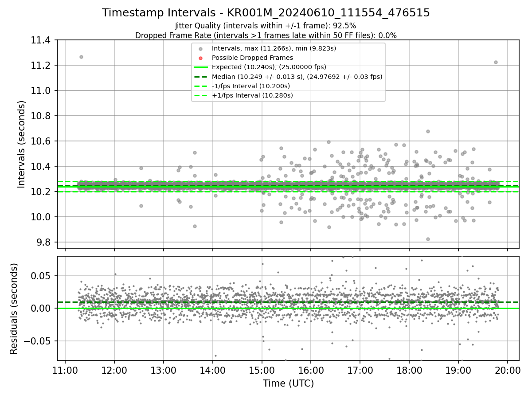The image size is (532, 399).
Task: Click the 'Residuals (seconds)' y-axis label
Action: [x=14, y=309]
